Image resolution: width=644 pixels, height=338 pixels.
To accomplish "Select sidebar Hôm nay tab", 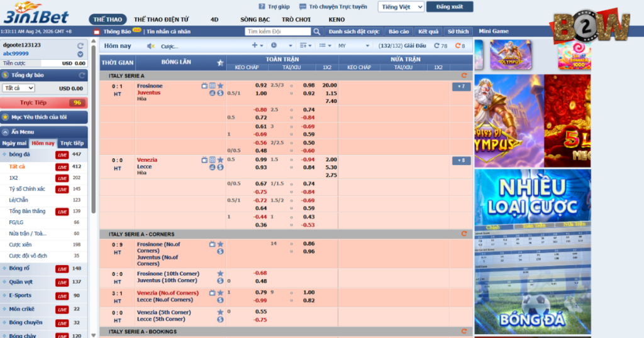I will point(43,143).
